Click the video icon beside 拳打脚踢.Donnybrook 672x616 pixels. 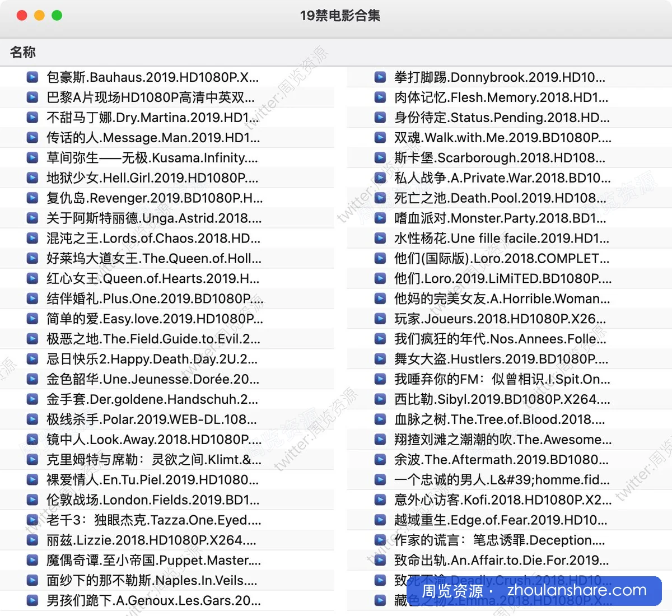380,77
